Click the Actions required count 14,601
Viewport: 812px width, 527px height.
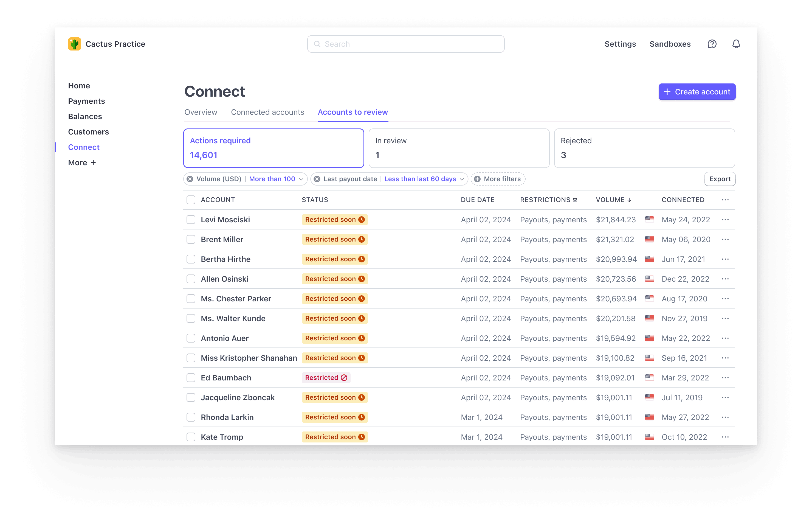(x=203, y=155)
